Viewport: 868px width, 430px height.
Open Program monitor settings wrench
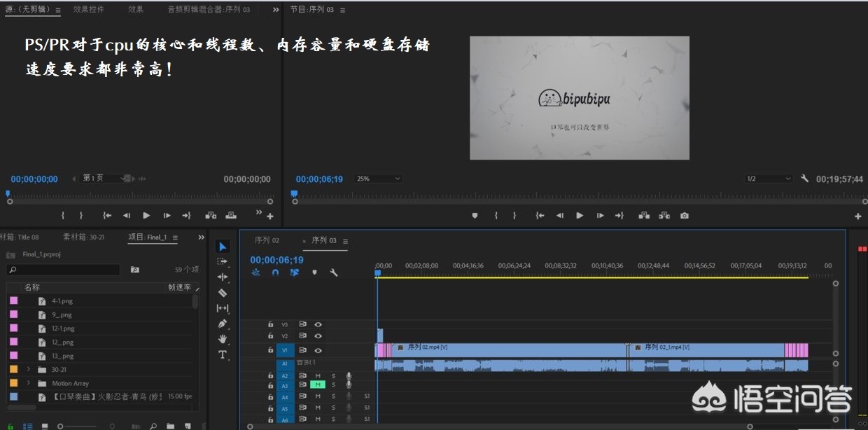click(x=805, y=179)
